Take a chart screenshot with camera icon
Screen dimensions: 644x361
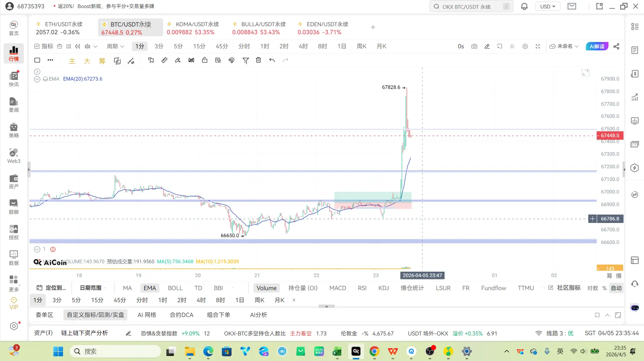(x=474, y=46)
